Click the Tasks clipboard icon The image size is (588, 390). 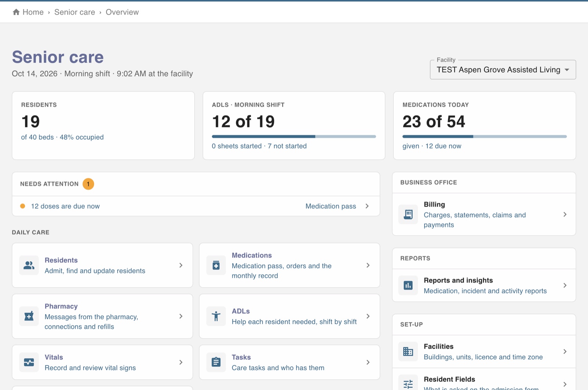[216, 362]
